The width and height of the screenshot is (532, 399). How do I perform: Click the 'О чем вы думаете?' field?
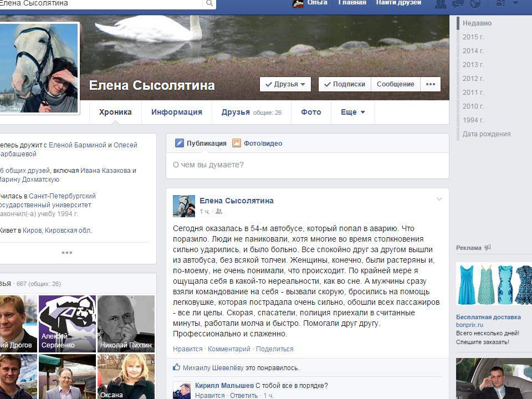click(307, 165)
